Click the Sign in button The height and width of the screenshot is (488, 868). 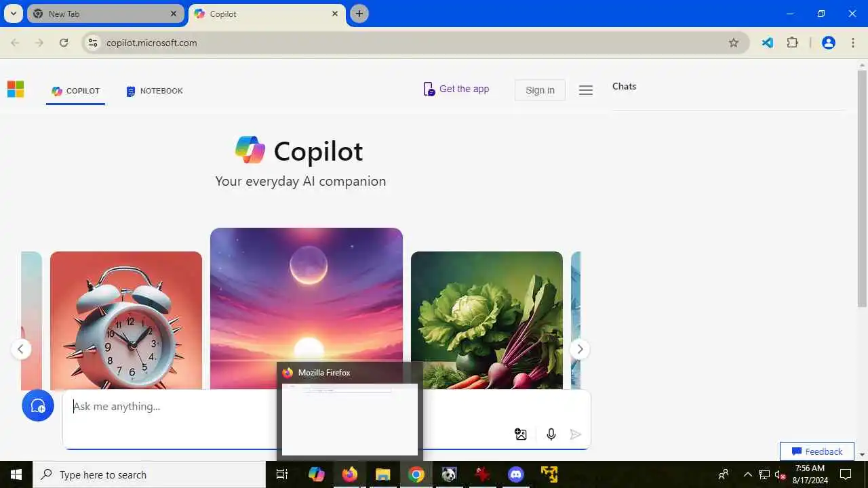(540, 90)
